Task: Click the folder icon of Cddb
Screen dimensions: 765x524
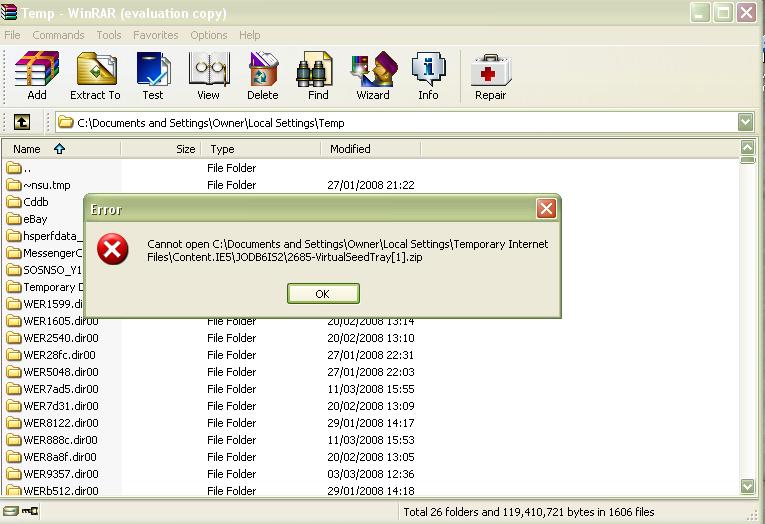Action: (x=14, y=202)
